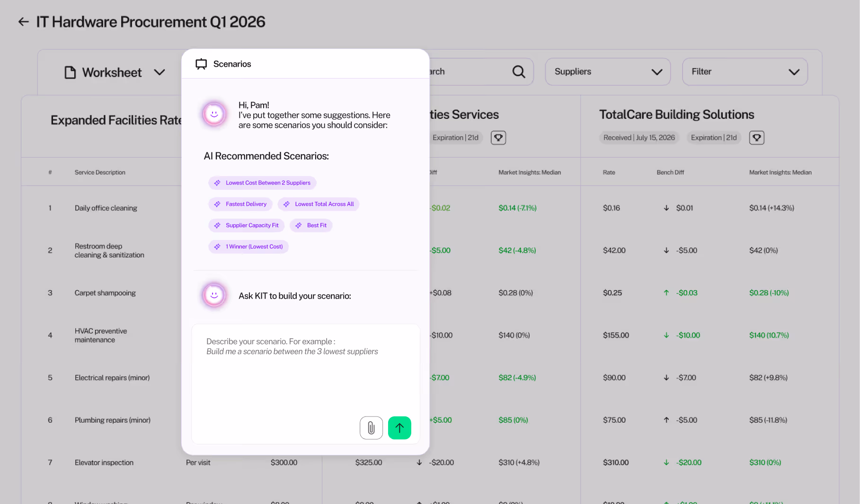Click KIT's avatar next to 'Ask KIT'
The width and height of the screenshot is (860, 504).
click(x=214, y=295)
